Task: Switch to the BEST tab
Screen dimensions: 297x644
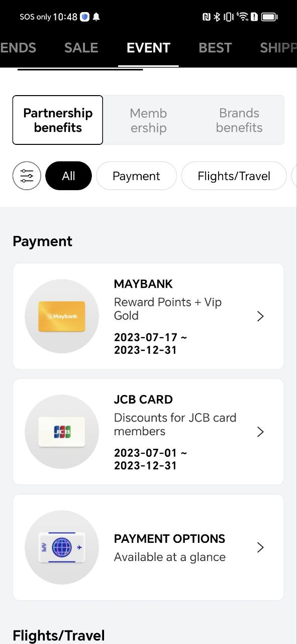Action: (x=215, y=48)
